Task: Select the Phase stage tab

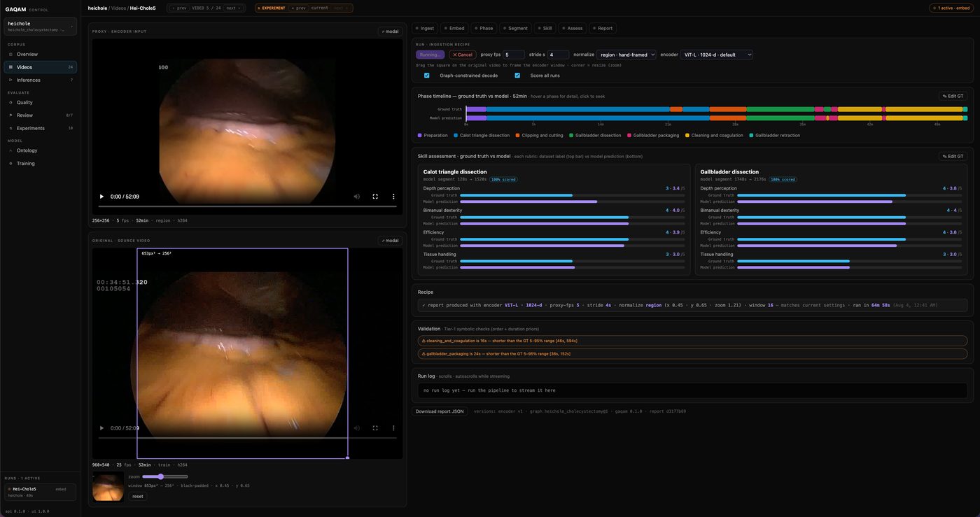Action: (484, 28)
